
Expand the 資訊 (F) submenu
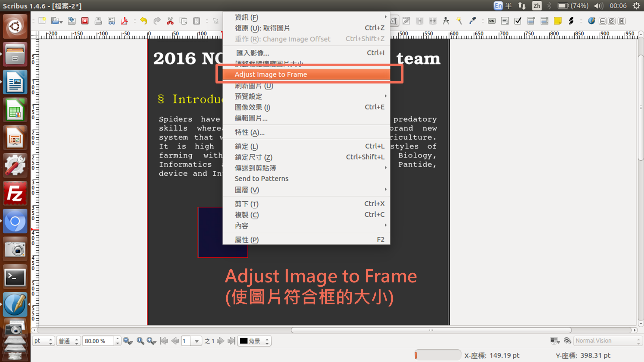coord(306,17)
